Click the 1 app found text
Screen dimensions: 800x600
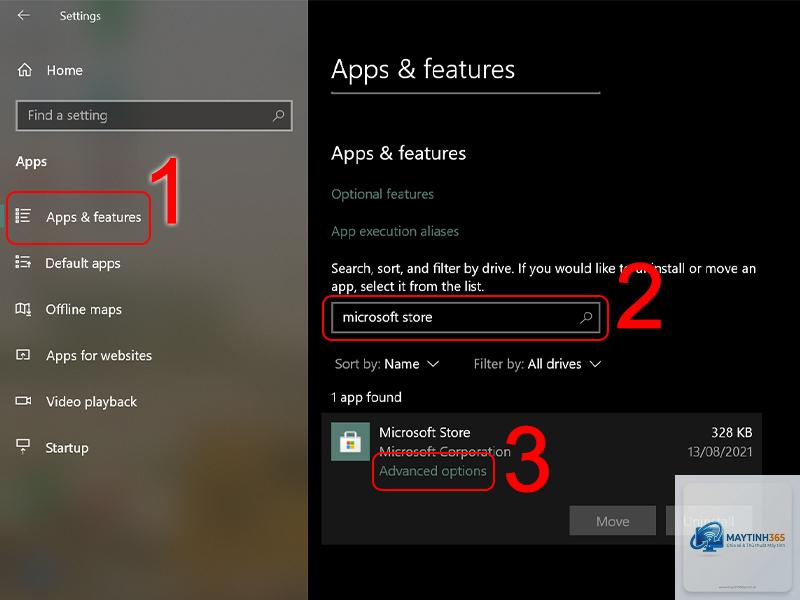[x=366, y=397]
